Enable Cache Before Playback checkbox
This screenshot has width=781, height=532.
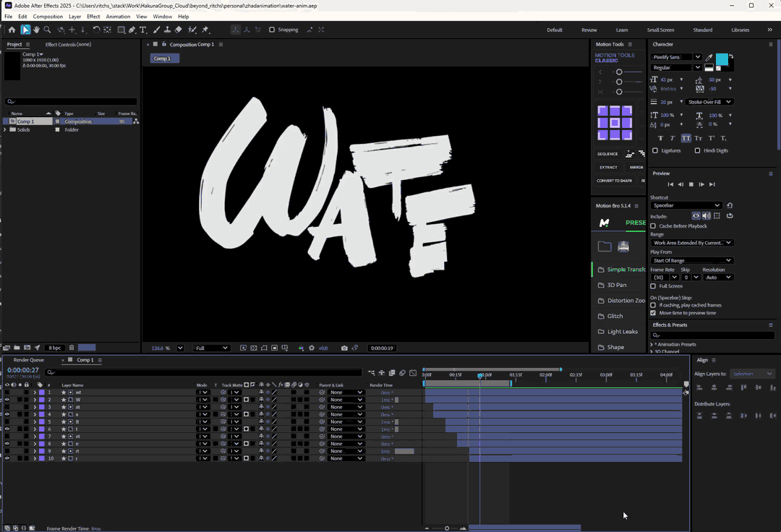coord(653,226)
